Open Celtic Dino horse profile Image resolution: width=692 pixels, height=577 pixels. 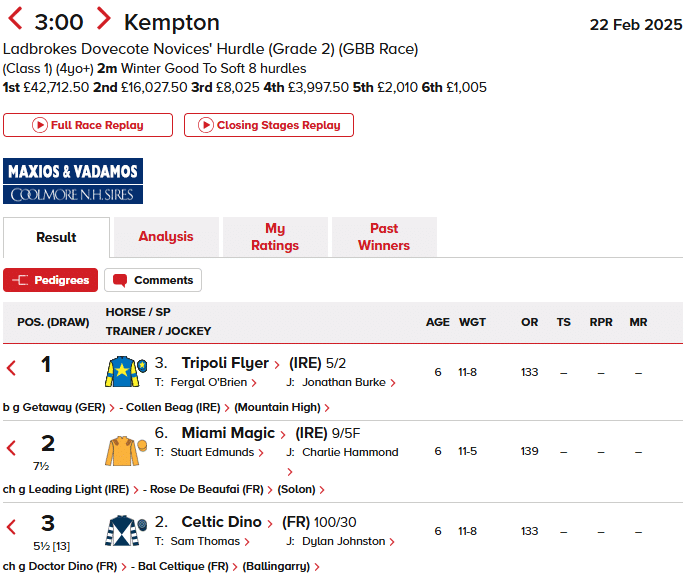(222, 522)
